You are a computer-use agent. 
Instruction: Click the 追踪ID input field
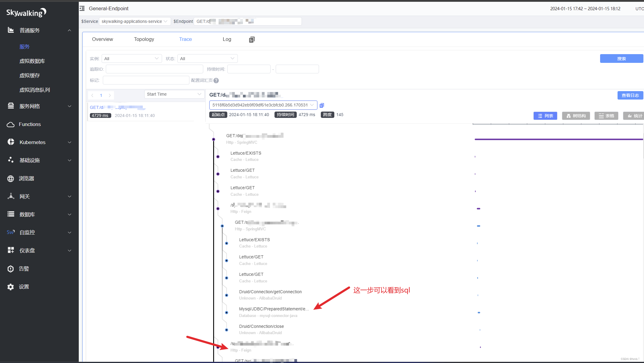point(155,69)
